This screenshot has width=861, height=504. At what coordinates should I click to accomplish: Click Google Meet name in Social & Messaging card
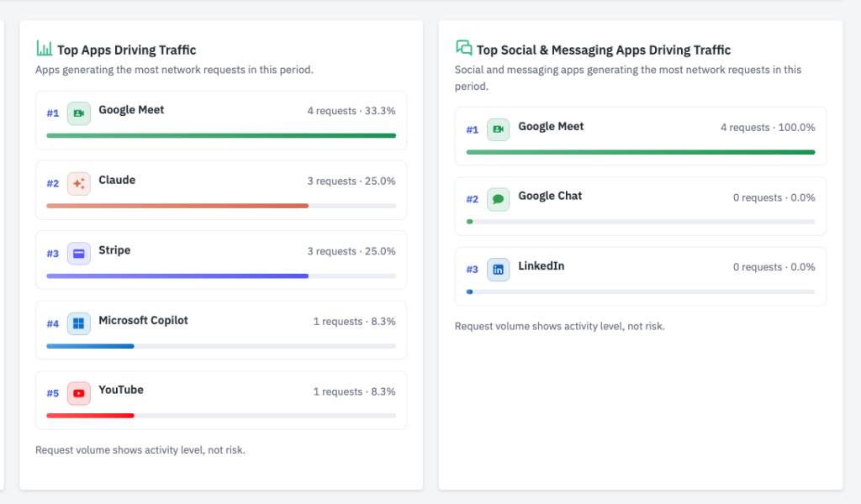tap(551, 126)
